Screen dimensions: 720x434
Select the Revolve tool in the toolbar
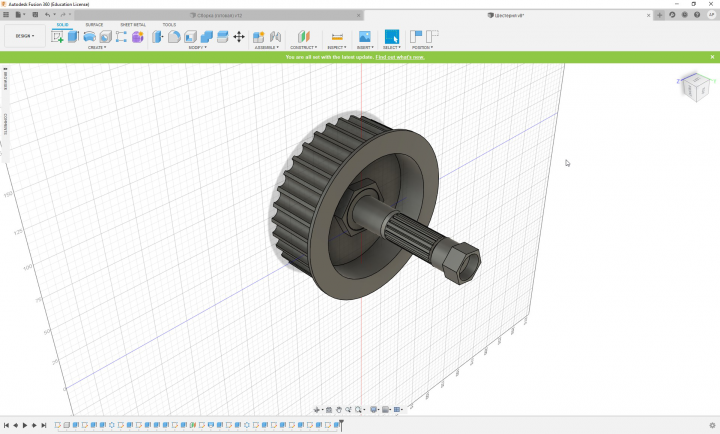90,37
